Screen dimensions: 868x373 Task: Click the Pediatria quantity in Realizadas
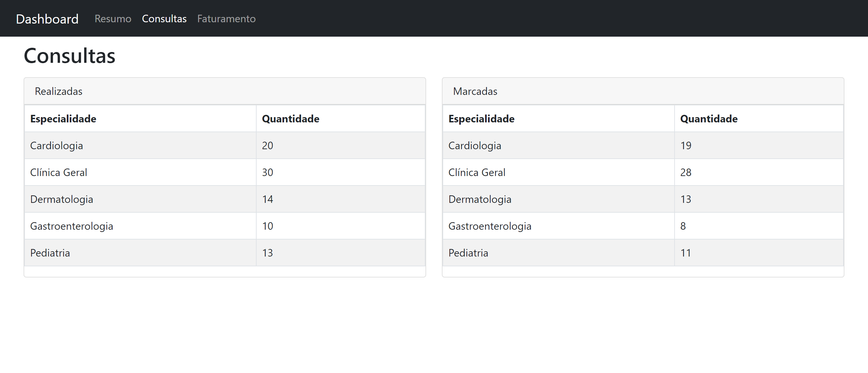tap(267, 253)
